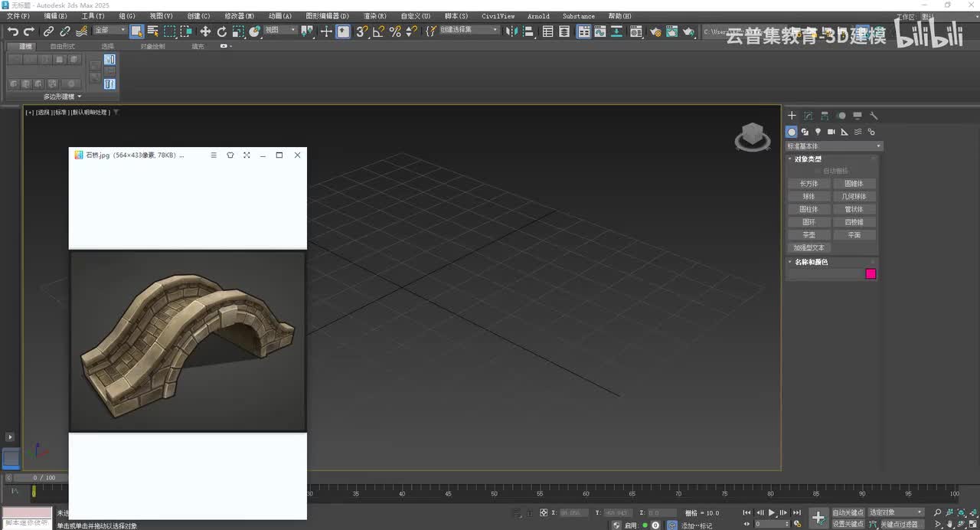Collapse the 对象类型 rollout

[808, 159]
